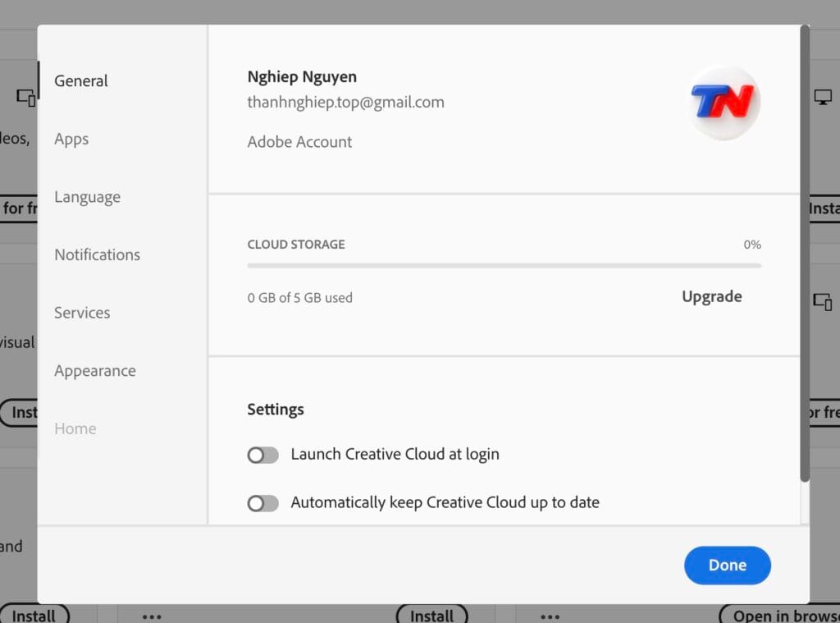The image size is (840, 623).
Task: Switch to the Apps section
Action: 71,139
